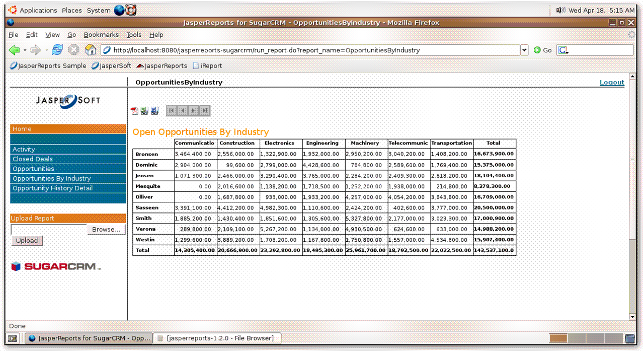Click the Stop loading icon

click(x=74, y=50)
